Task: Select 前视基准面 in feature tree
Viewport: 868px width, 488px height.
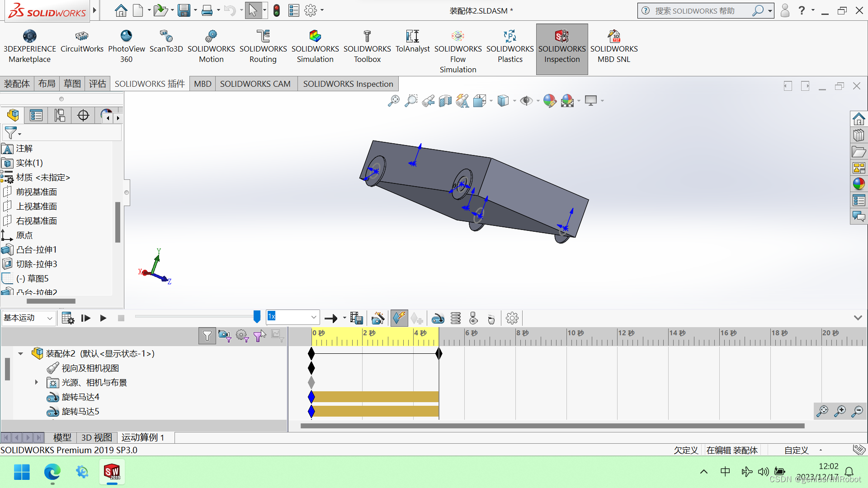Action: [x=37, y=192]
